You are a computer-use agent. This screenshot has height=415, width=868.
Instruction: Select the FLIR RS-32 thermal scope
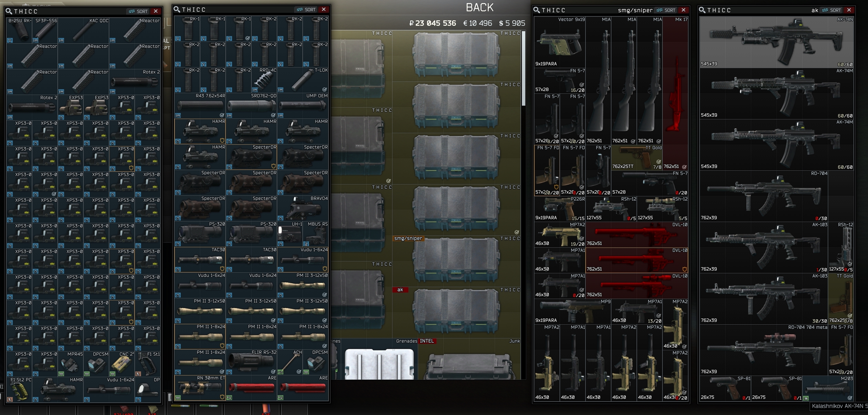point(251,362)
